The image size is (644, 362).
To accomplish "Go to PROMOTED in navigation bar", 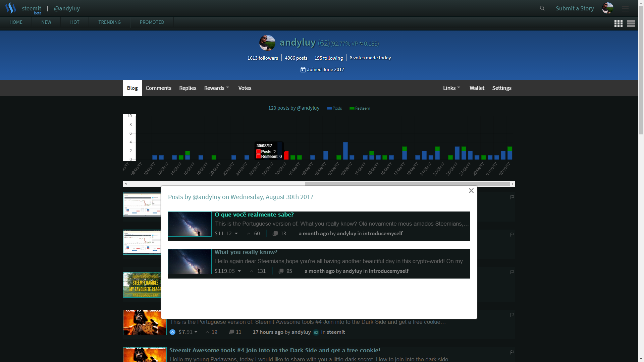I will 152,22.
